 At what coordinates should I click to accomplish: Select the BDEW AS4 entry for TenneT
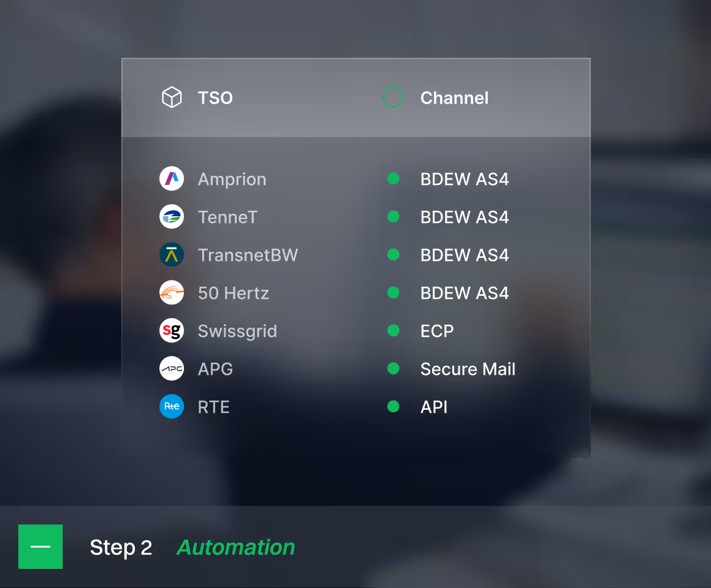tap(465, 217)
